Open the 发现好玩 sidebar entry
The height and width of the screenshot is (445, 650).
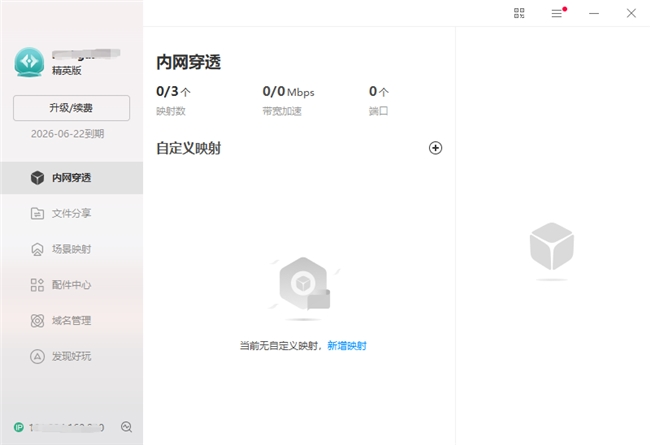pyautogui.click(x=71, y=356)
